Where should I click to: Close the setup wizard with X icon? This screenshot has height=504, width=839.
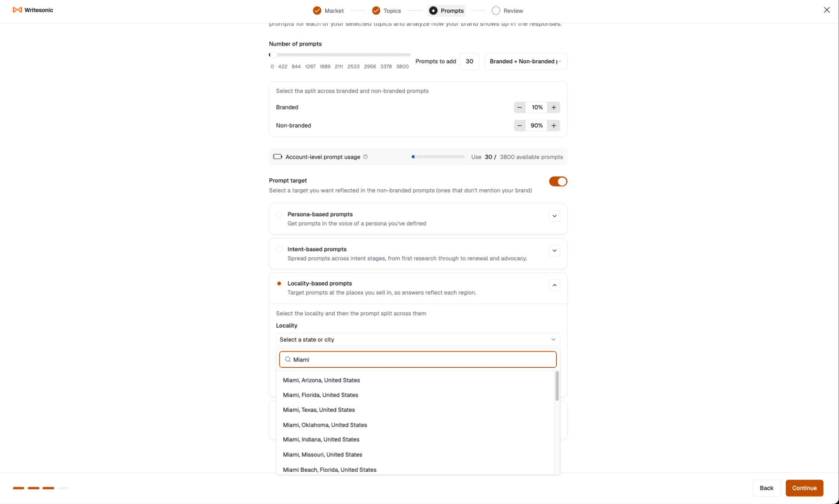(x=826, y=10)
